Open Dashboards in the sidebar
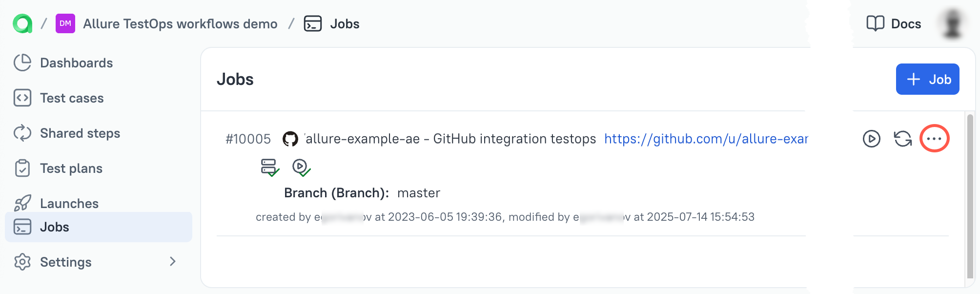This screenshot has height=294, width=980. click(76, 63)
